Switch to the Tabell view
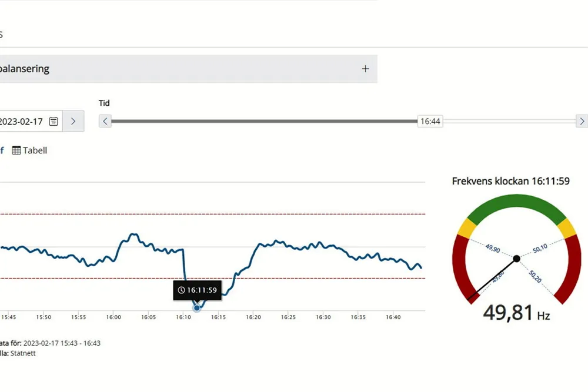The image size is (588, 392). click(34, 150)
